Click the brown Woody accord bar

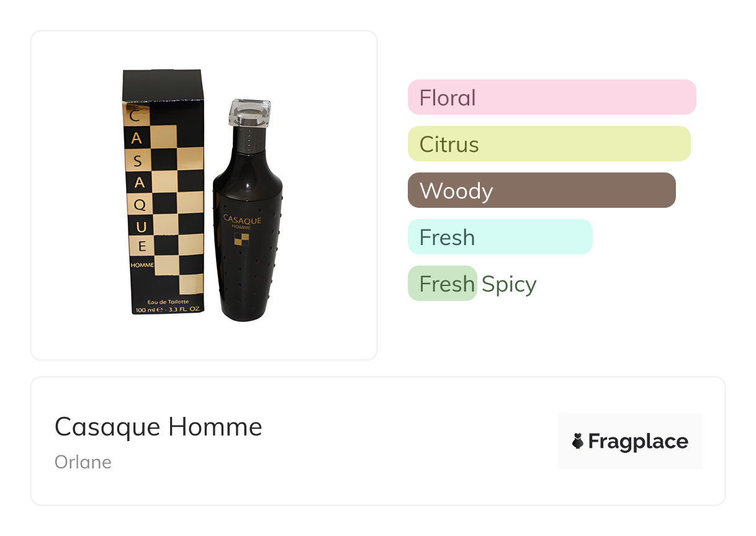tap(541, 190)
